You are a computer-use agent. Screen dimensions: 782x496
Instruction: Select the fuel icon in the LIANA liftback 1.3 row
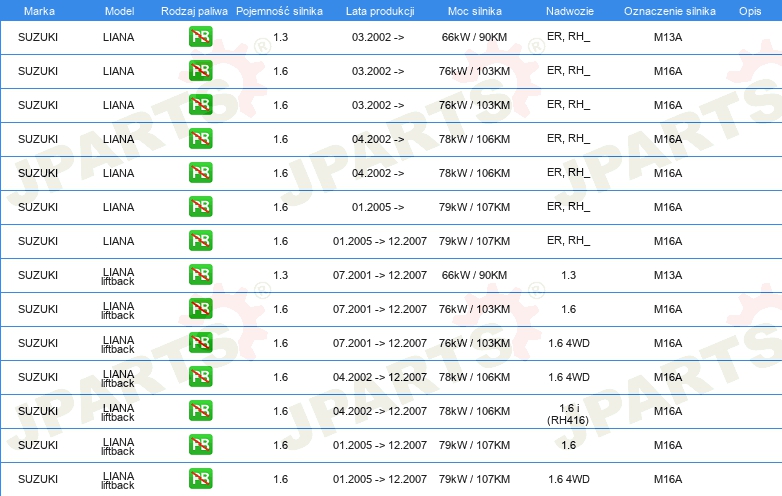click(x=200, y=275)
